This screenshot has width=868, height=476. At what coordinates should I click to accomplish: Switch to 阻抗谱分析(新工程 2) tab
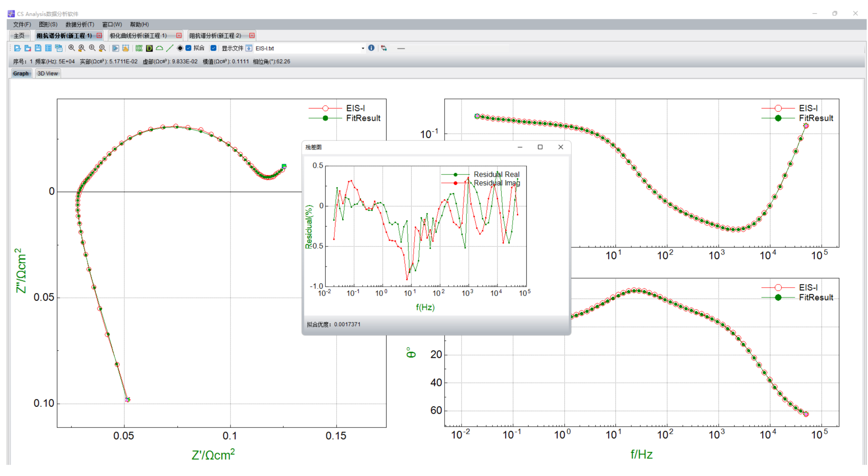(x=215, y=36)
